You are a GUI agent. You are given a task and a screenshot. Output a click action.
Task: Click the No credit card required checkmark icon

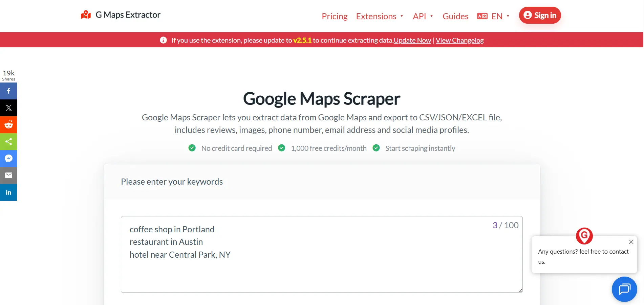click(x=192, y=148)
